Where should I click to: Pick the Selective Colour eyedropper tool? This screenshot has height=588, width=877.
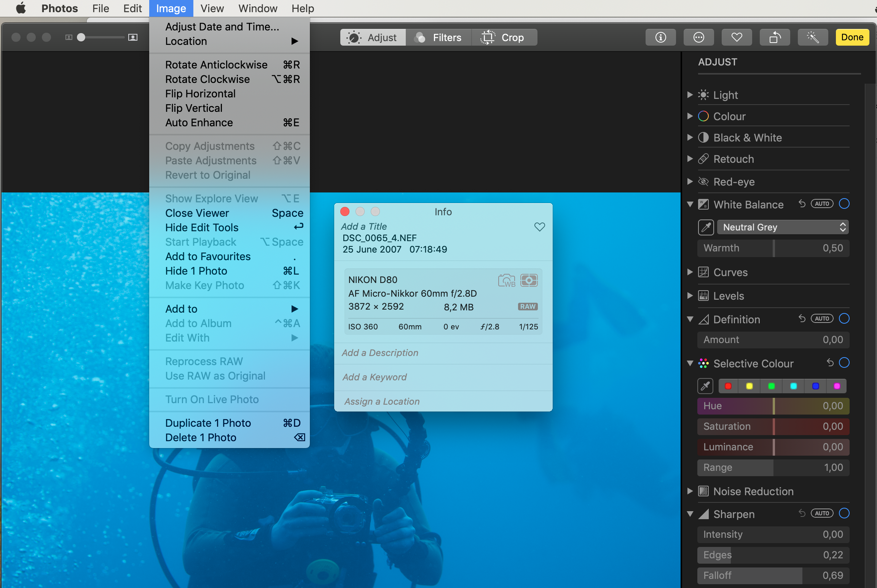point(705,386)
